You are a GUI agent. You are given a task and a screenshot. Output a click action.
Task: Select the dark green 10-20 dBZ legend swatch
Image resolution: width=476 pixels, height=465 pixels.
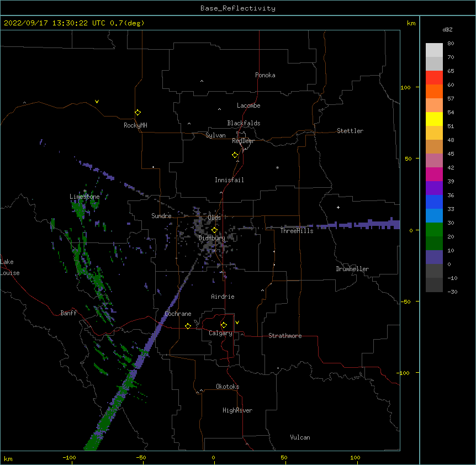click(434, 244)
